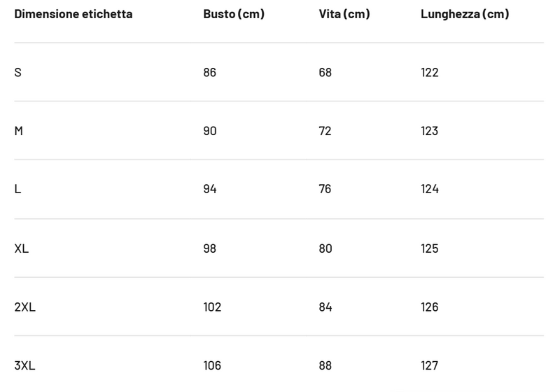Select the 3XL size label
Image resolution: width=560 pixels, height=392 pixels.
[x=24, y=365]
